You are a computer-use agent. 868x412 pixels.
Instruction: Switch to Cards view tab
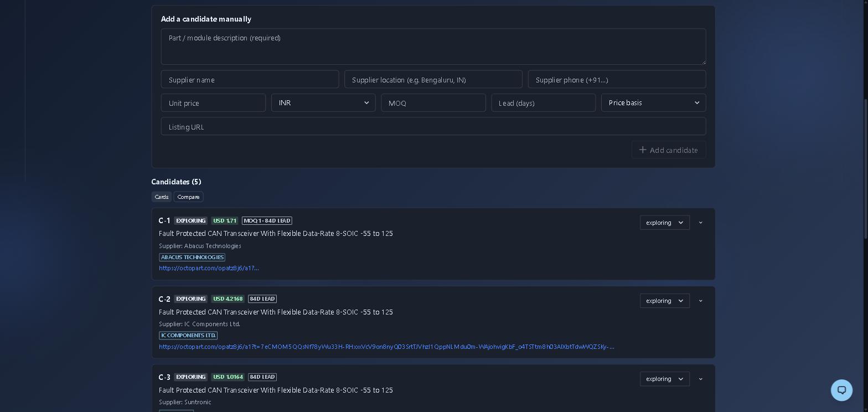(162, 197)
